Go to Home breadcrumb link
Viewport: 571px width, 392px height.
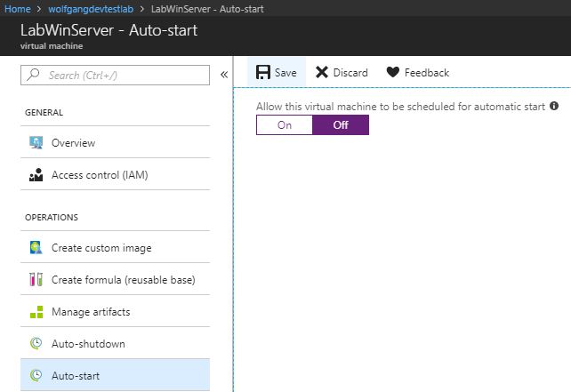point(18,9)
